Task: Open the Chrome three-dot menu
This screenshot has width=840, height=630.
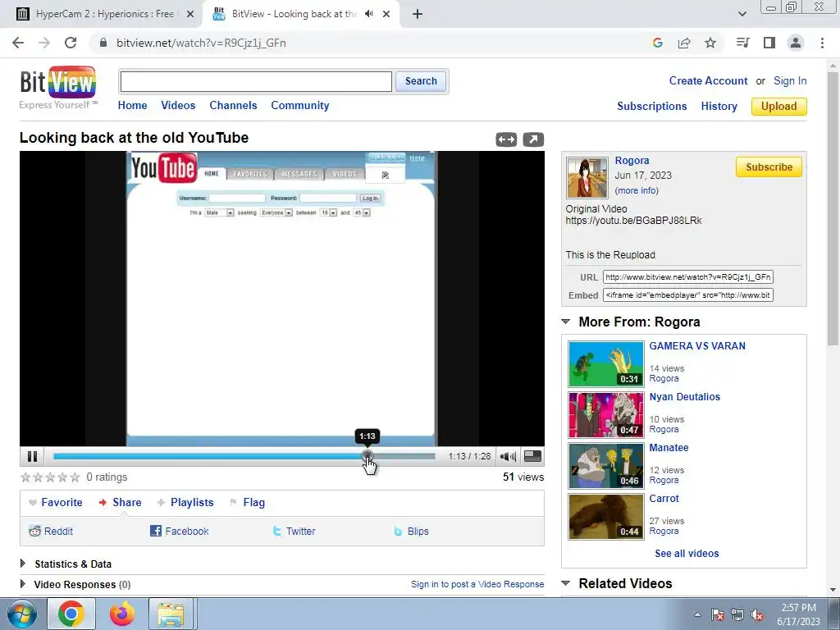Action: [x=822, y=43]
